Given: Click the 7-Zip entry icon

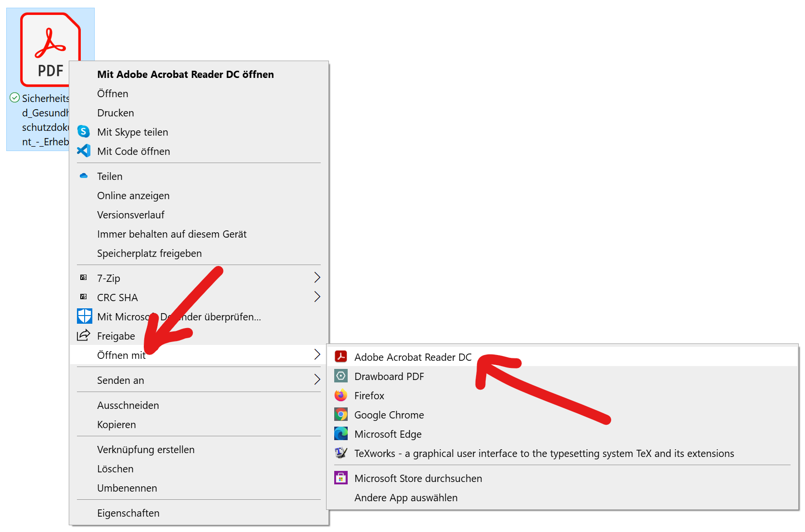Looking at the screenshot, I should 84,278.
